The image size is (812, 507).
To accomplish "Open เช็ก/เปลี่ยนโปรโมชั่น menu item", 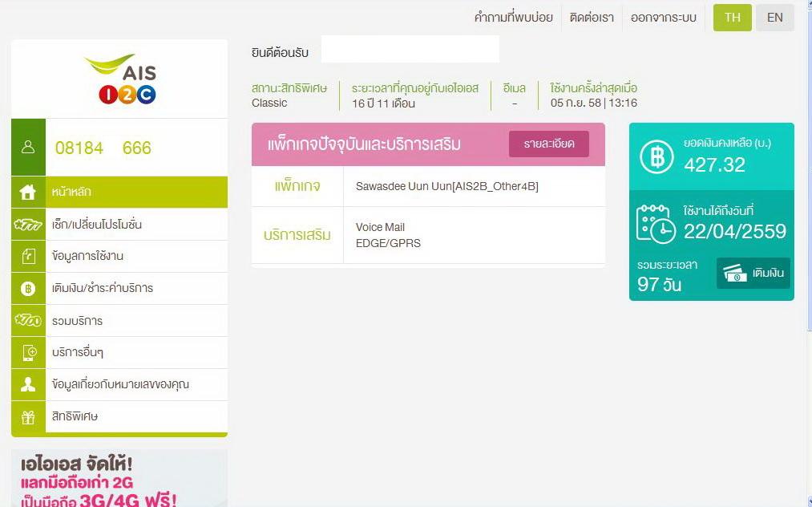I will pos(119,225).
